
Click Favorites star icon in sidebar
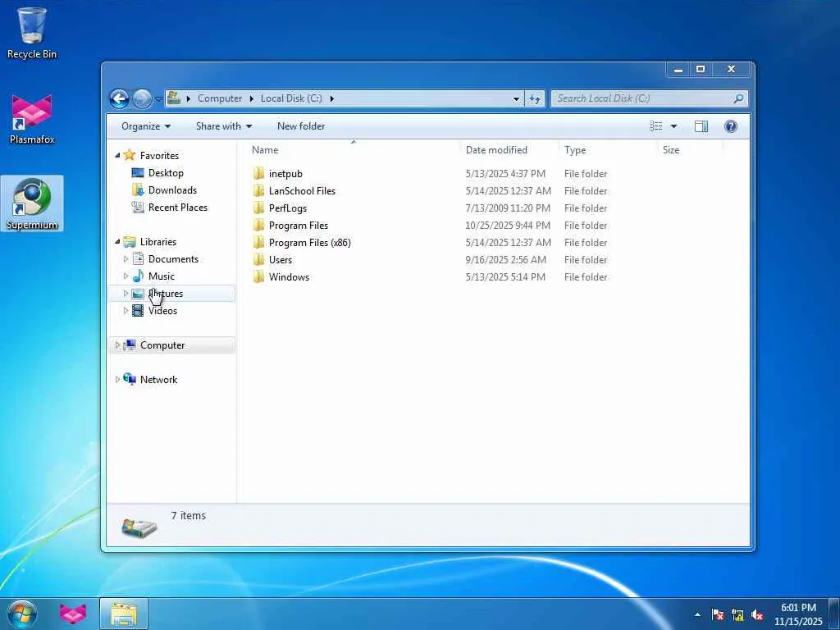129,155
